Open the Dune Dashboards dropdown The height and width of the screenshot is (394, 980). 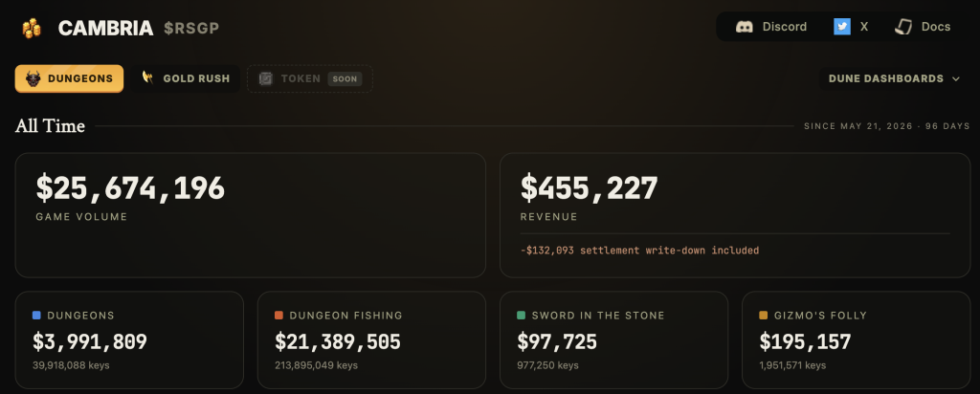[x=894, y=78]
